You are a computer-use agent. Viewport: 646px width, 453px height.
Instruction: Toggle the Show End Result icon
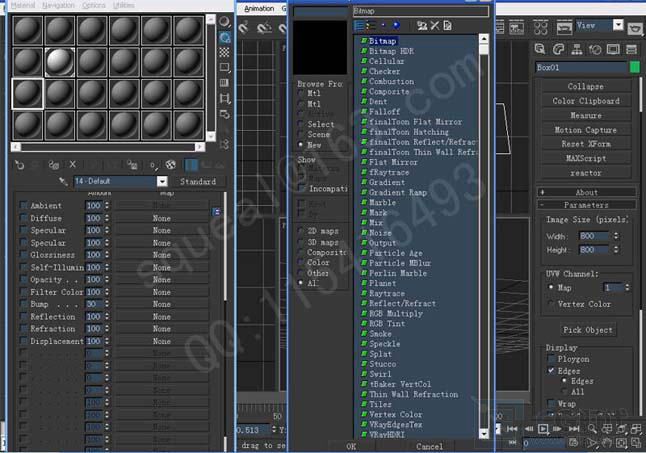coord(191,165)
